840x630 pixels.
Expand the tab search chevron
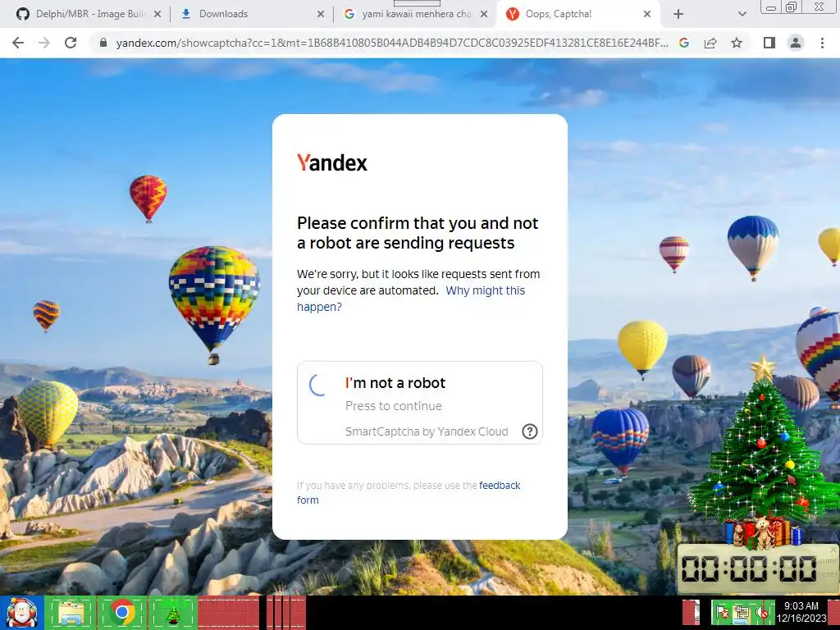(742, 14)
